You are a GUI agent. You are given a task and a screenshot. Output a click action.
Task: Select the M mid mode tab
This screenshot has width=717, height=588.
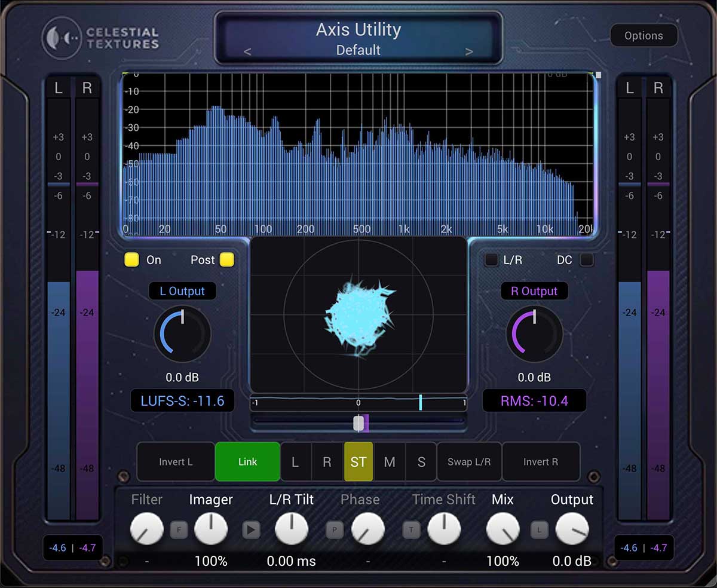tap(390, 461)
